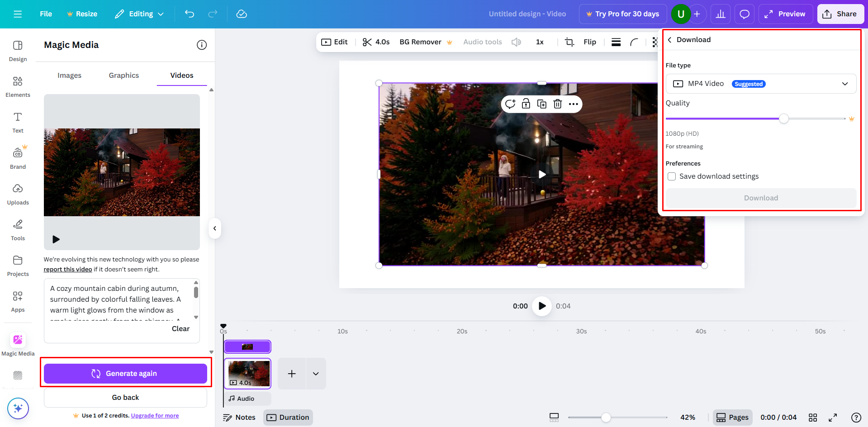Delete the selected video clip
The image size is (868, 427).
point(557,104)
